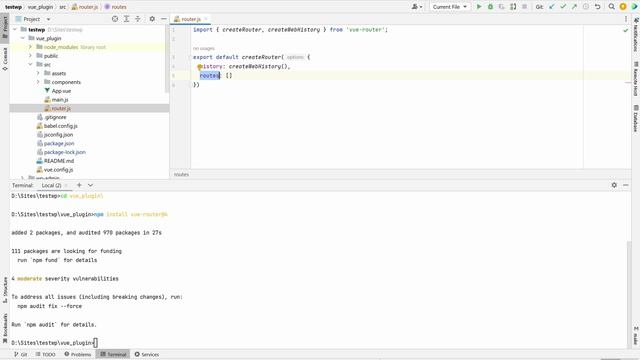The height and width of the screenshot is (360, 640).
Task: Add a new terminal session
Action: [x=79, y=185]
